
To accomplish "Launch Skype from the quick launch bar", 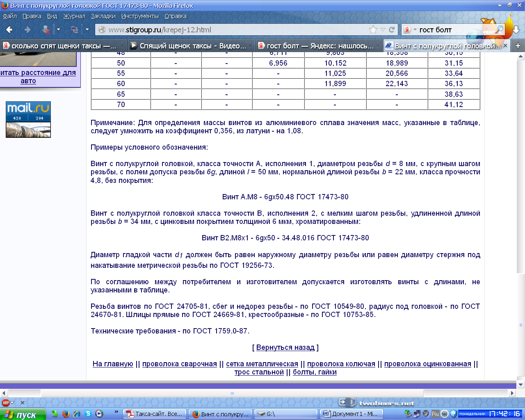I will [x=88, y=414].
